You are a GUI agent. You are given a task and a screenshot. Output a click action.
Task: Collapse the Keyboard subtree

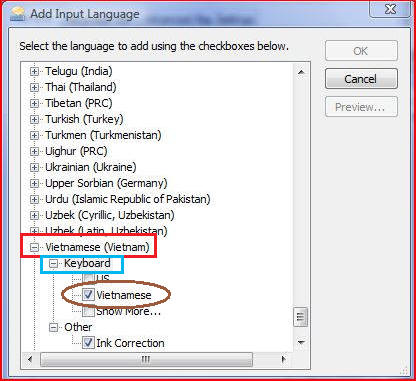53,264
